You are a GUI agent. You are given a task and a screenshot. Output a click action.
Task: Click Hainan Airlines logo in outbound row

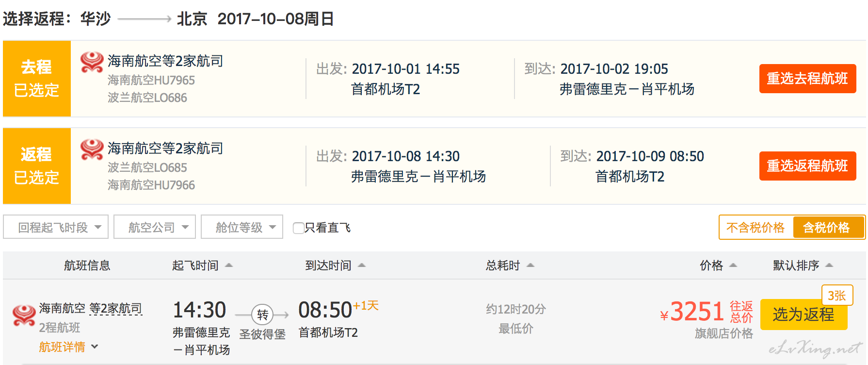tap(92, 62)
